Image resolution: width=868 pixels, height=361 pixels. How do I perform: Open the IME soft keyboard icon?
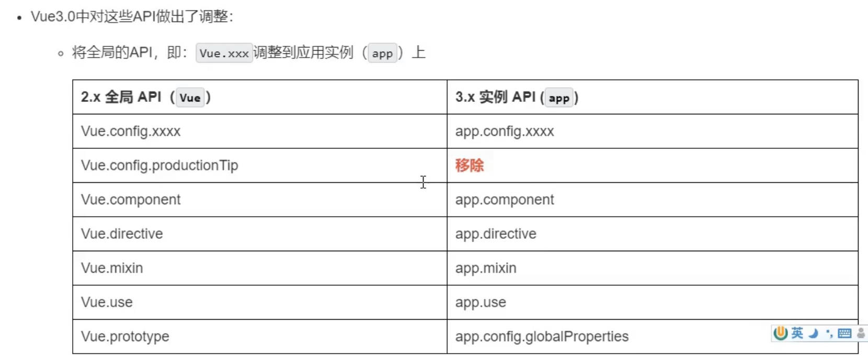pos(844,333)
